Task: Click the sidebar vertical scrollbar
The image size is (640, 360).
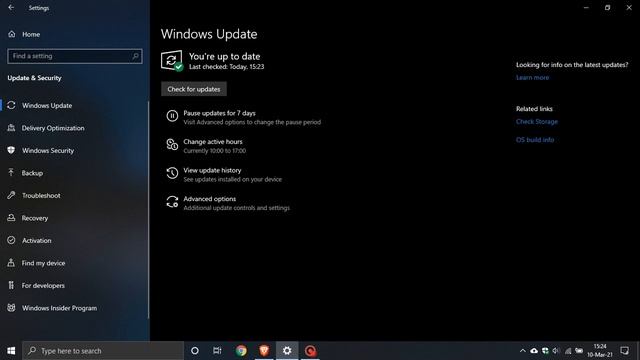Action: click(x=148, y=210)
